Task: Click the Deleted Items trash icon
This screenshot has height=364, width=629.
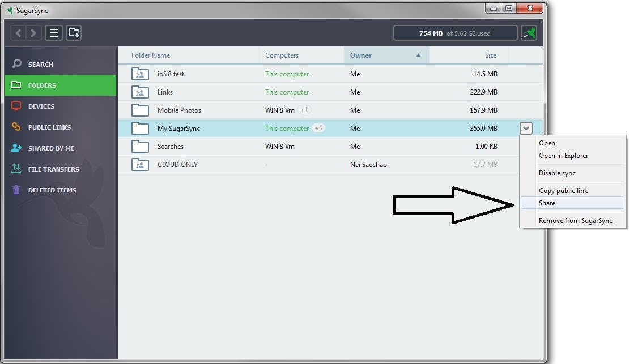Action: pyautogui.click(x=16, y=190)
